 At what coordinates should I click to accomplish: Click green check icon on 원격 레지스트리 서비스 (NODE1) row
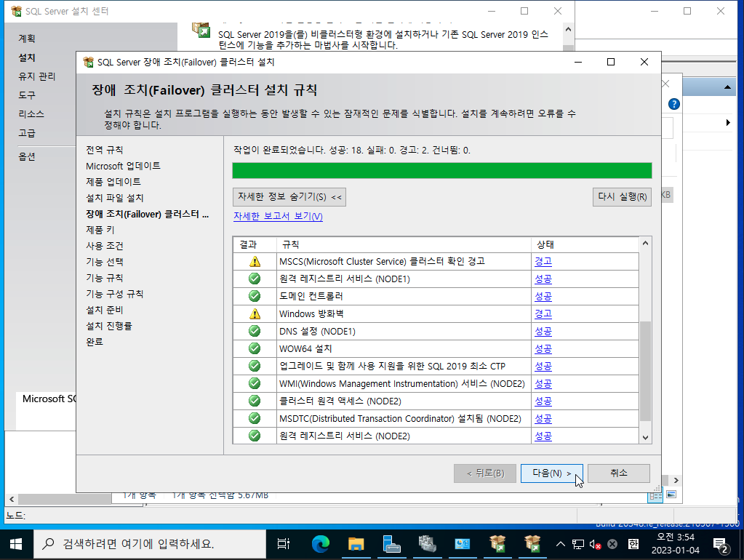[255, 279]
